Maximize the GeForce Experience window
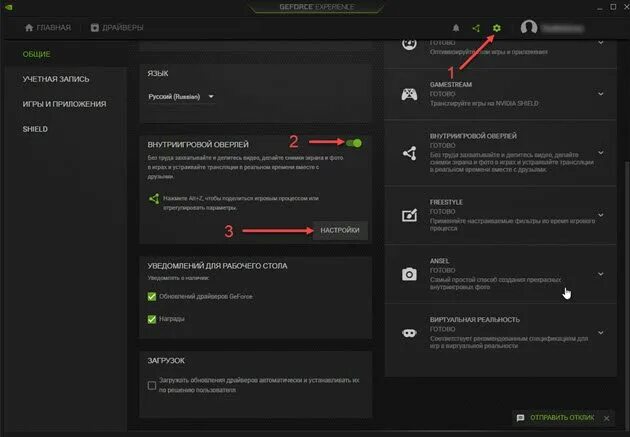Image resolution: width=630 pixels, height=437 pixels. tap(613, 7)
